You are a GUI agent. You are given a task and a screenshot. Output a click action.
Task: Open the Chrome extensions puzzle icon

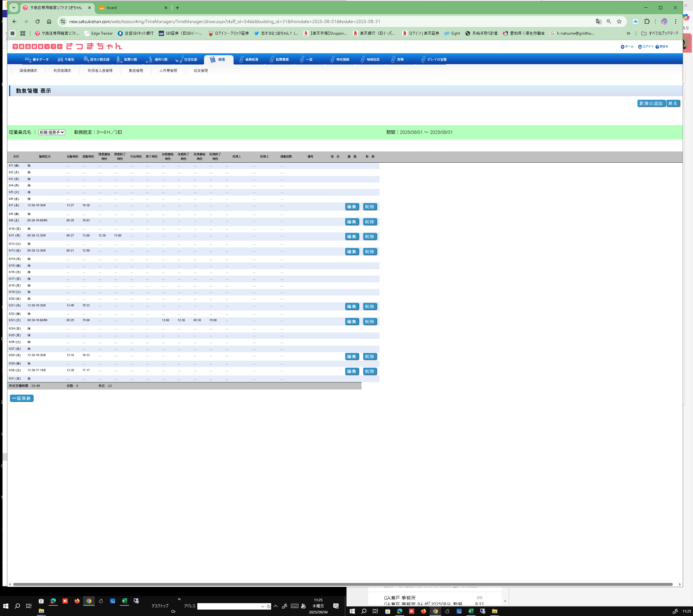[x=646, y=22]
